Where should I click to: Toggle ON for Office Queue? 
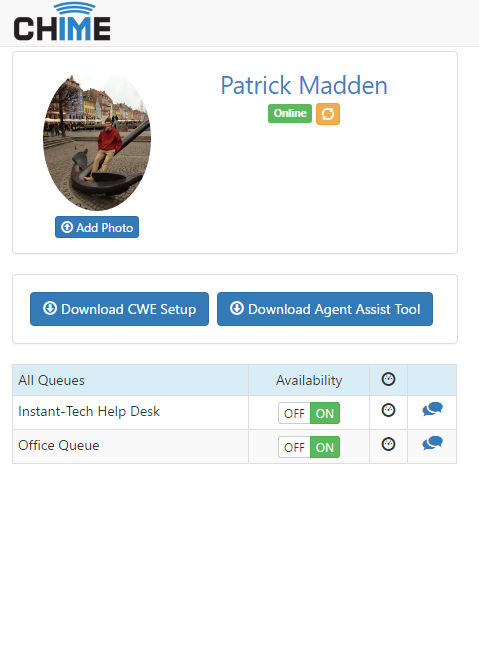point(325,447)
